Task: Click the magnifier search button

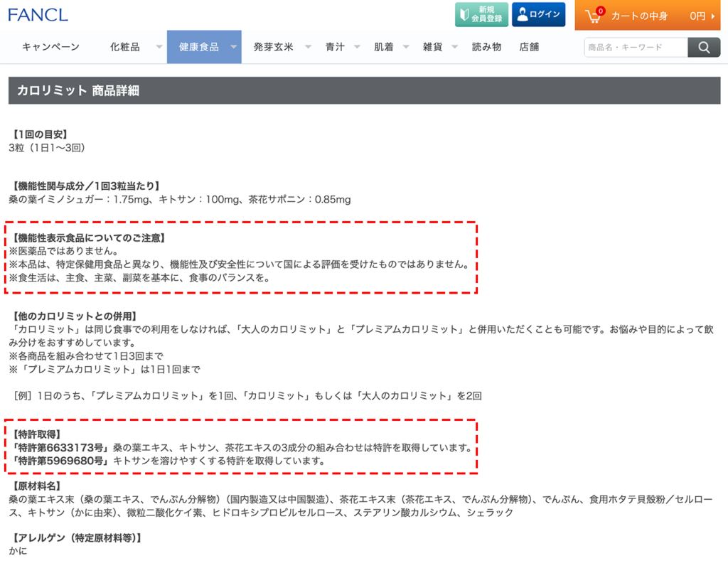Action: (704, 48)
